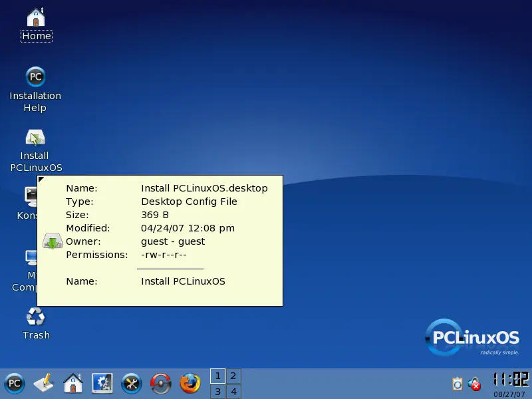This screenshot has width=532, height=399.
Task: Click the 11:02 digital clock
Action: coord(511,379)
